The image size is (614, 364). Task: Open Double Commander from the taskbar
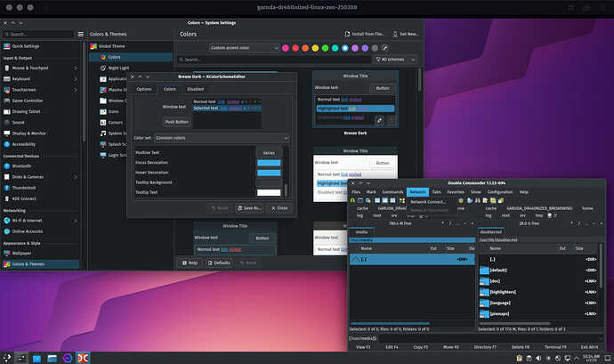(83, 358)
